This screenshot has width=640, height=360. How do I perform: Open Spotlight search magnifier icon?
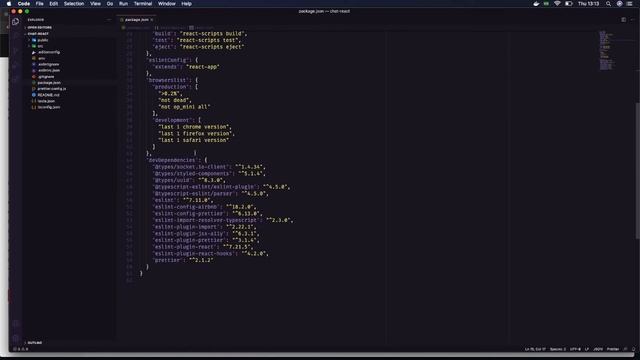click(608, 4)
